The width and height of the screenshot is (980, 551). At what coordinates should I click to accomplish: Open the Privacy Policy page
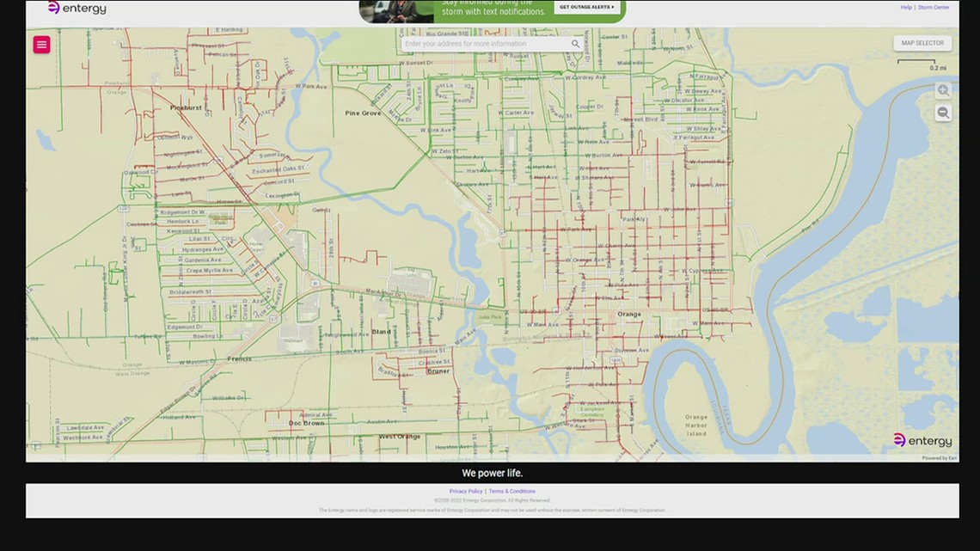(466, 491)
